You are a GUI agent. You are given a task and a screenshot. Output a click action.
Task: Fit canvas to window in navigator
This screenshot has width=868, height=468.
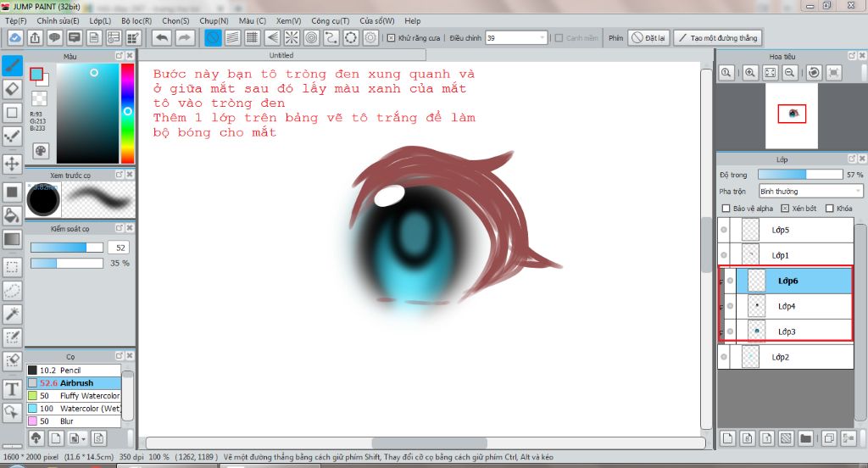770,73
